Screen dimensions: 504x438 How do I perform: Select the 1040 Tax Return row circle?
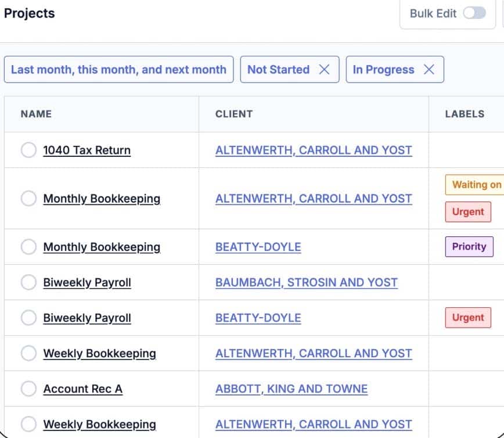pos(27,150)
